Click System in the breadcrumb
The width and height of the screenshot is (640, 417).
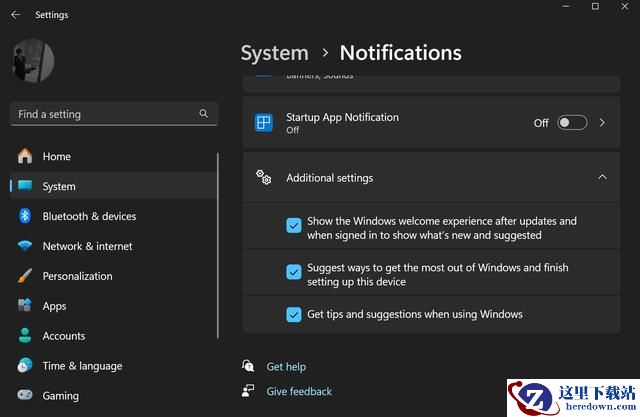(275, 53)
